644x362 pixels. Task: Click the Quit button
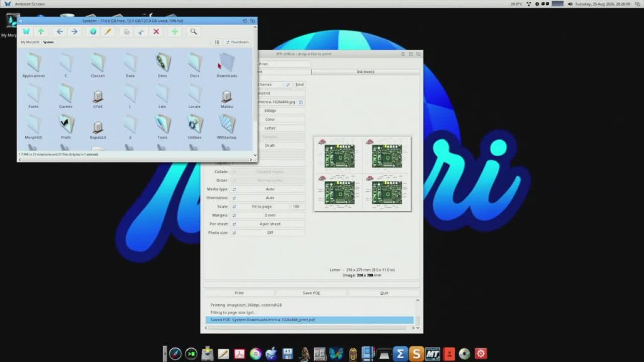(x=384, y=293)
